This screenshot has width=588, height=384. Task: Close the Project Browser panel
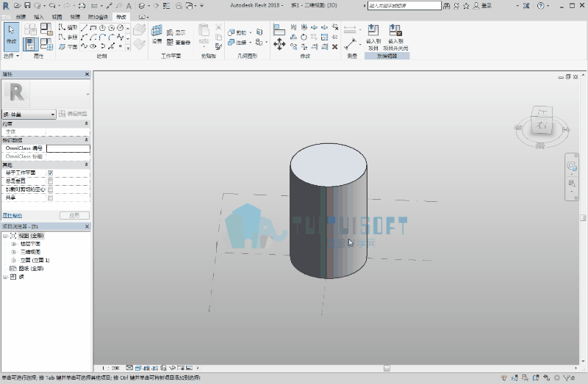(87, 227)
